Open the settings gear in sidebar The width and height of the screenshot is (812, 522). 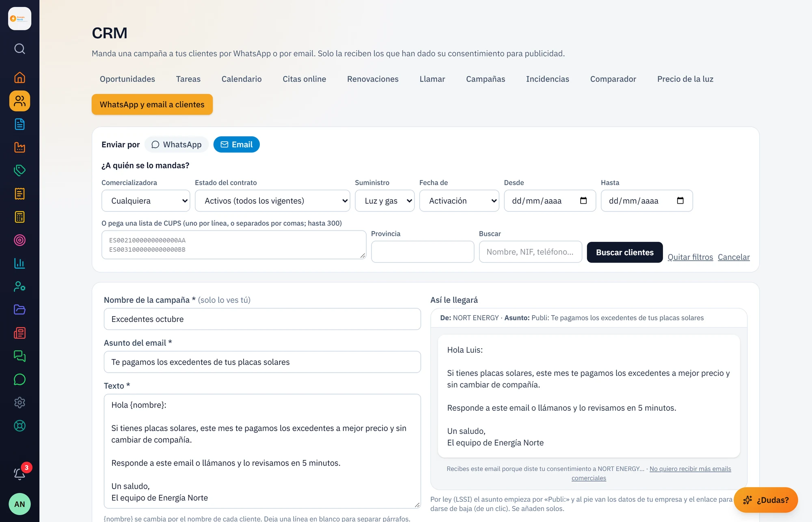click(19, 403)
